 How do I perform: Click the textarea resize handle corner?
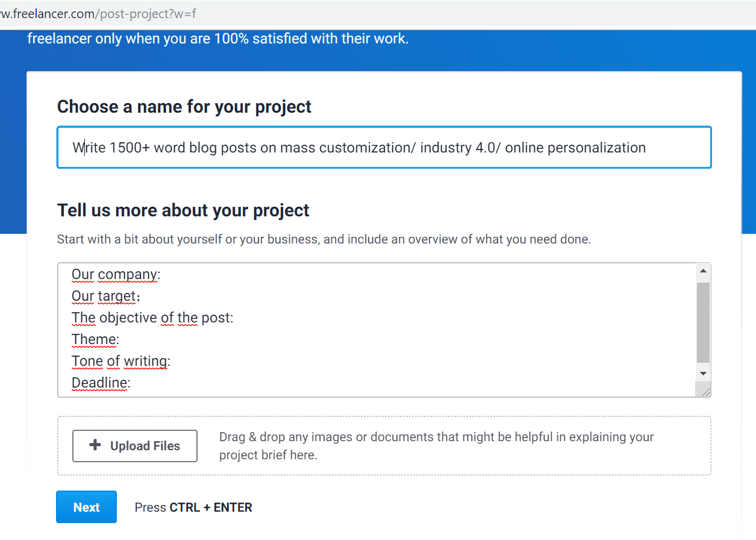(x=704, y=390)
